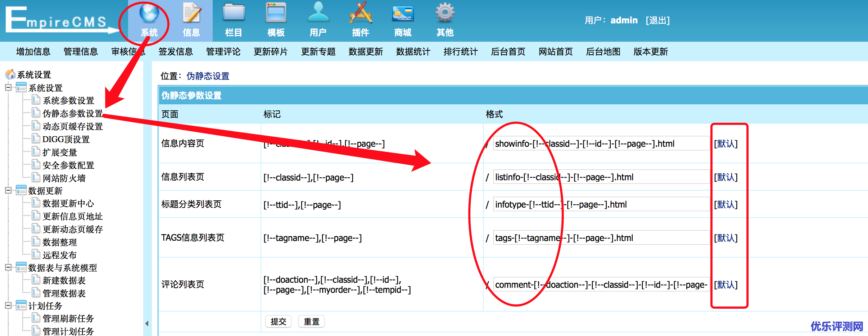This screenshot has height=336, width=868.
Task: Open the 用户 person icon
Action: tap(318, 12)
